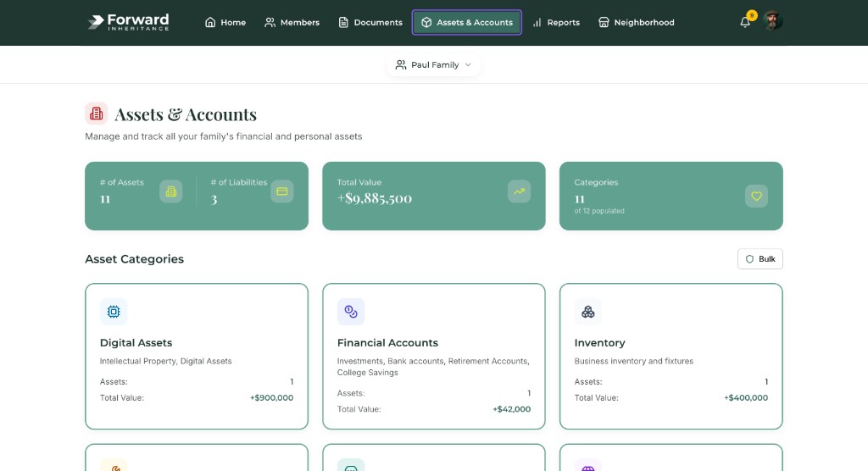Open the Financial Accounts category card
The image size is (868, 471).
coord(433,356)
